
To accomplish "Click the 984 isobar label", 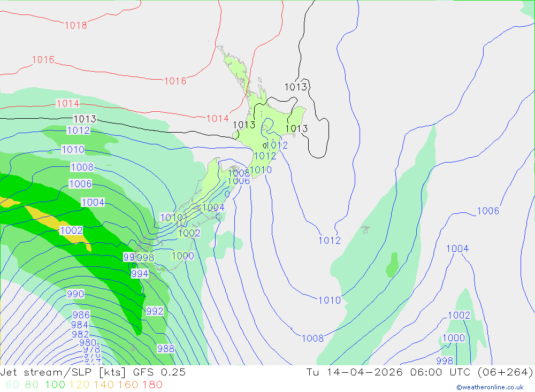I will tap(80, 325).
